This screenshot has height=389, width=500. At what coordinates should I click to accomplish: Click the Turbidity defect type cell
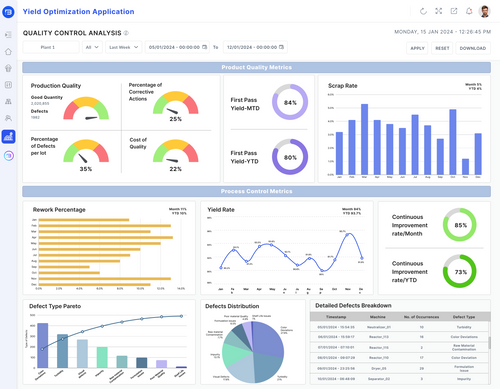(464, 327)
